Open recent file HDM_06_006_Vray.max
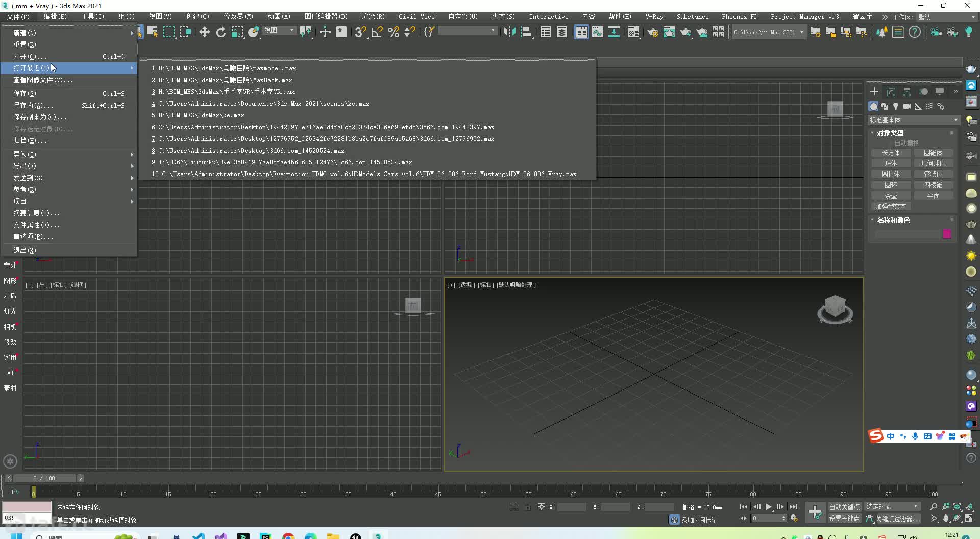This screenshot has height=539, width=980. [x=367, y=174]
